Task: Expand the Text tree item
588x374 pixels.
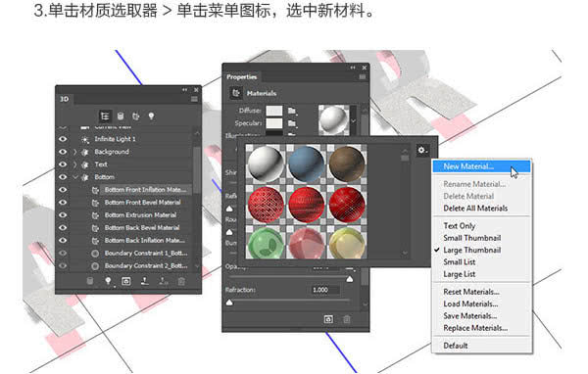Action: pos(75,164)
